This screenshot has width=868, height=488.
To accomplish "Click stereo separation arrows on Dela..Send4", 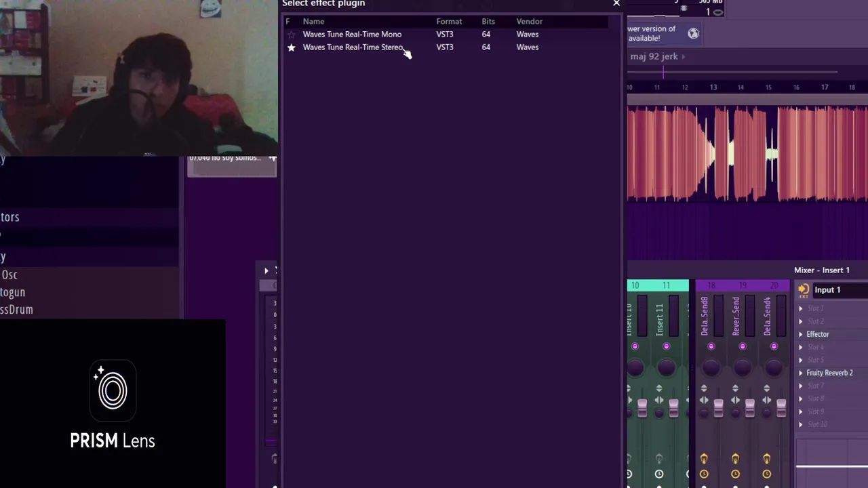I will (766, 399).
